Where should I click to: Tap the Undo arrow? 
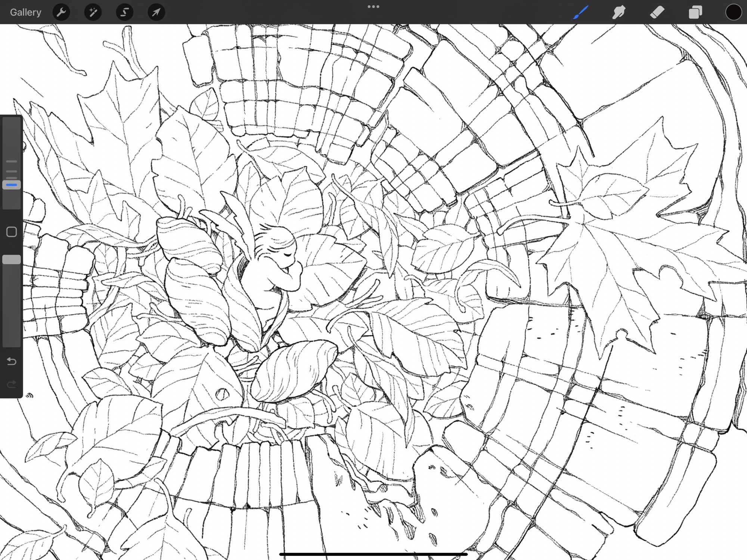[x=12, y=361]
